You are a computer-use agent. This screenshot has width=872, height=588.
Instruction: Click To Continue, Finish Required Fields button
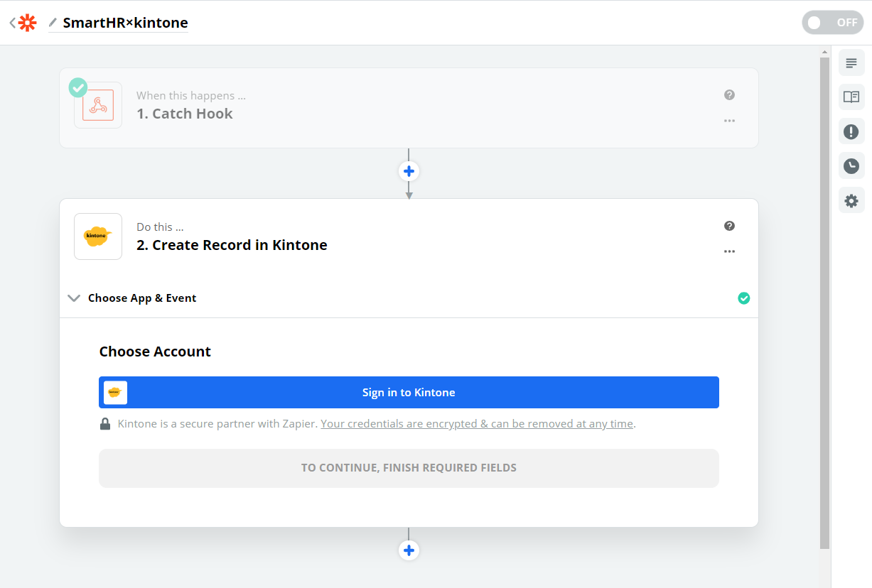click(x=409, y=468)
